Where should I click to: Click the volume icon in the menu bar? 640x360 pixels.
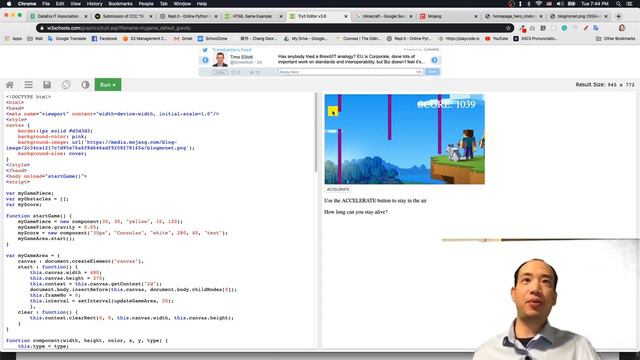point(560,4)
